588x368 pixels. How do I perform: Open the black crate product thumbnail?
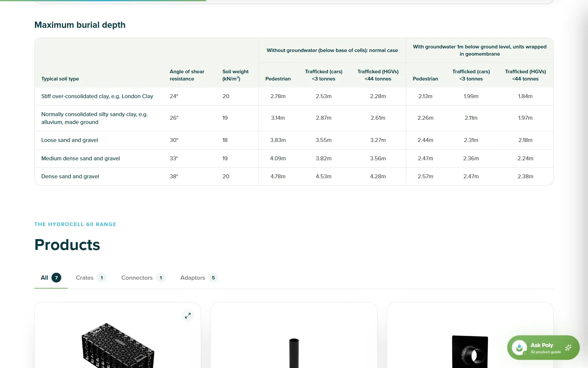coord(118,345)
